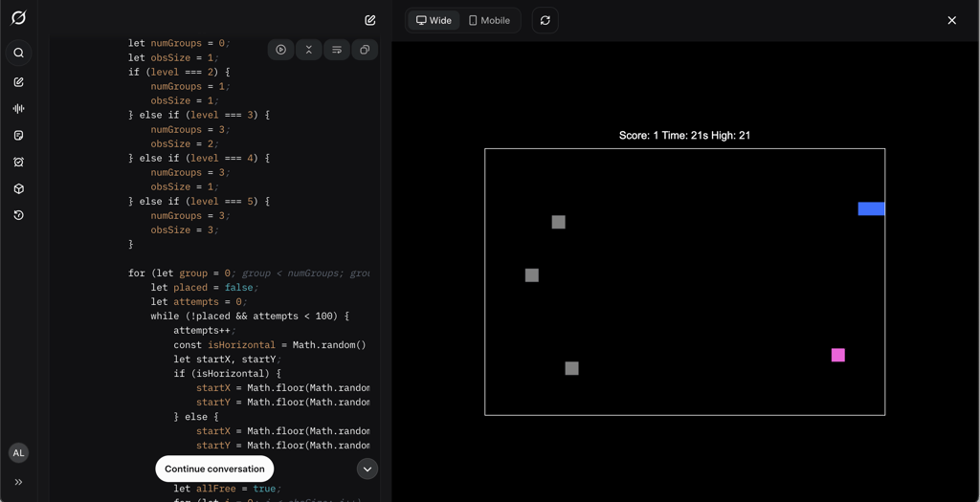The height and width of the screenshot is (502, 980).
Task: Refresh the preview pane
Action: pyautogui.click(x=545, y=21)
